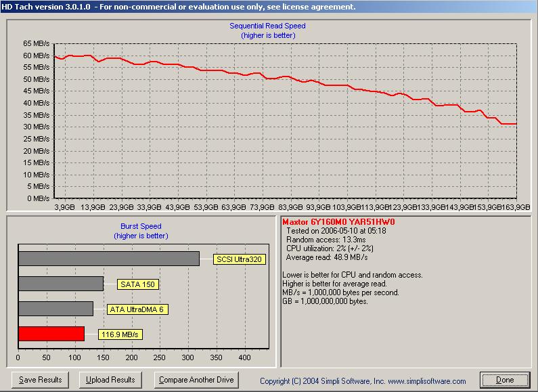Screen dimensions: 538x392
Task: Click the yellow ATA UltraDMA 6 label
Action: click(x=137, y=309)
